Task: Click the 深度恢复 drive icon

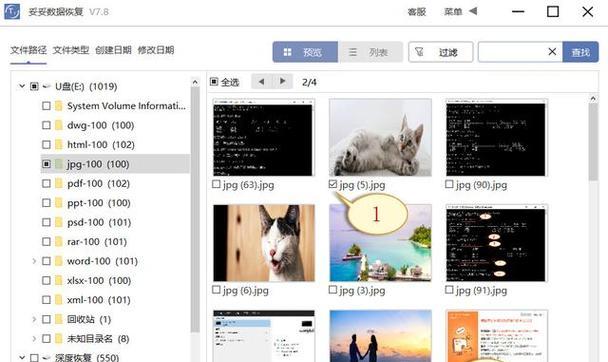Action: (47, 357)
